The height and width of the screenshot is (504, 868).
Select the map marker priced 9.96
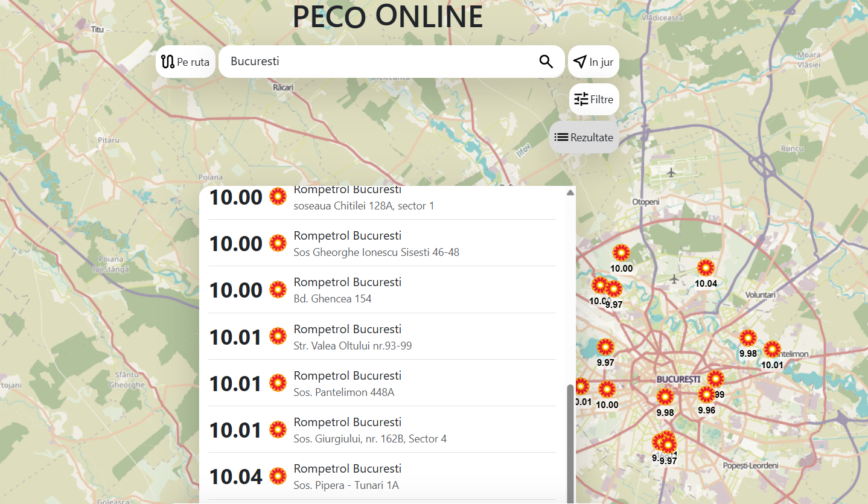click(x=706, y=395)
